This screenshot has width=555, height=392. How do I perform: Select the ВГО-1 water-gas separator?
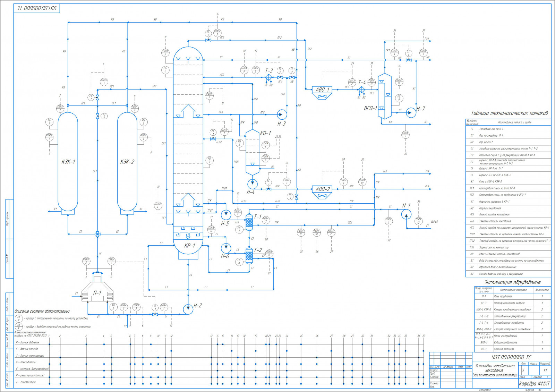point(384,97)
